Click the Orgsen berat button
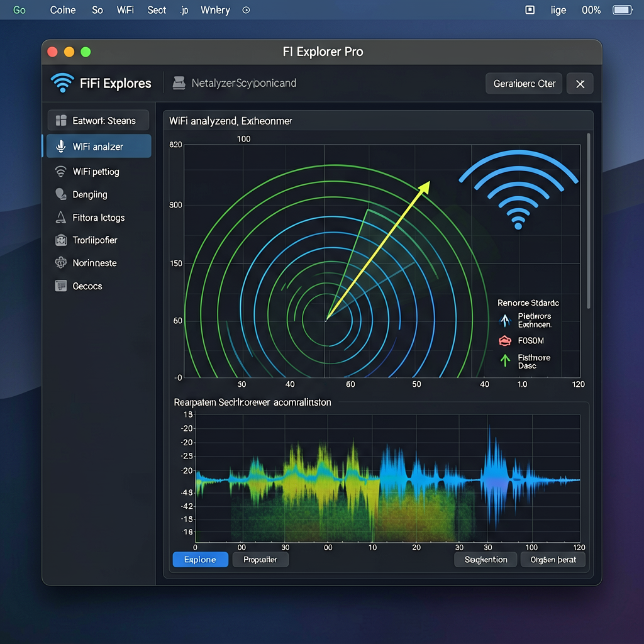 [553, 559]
